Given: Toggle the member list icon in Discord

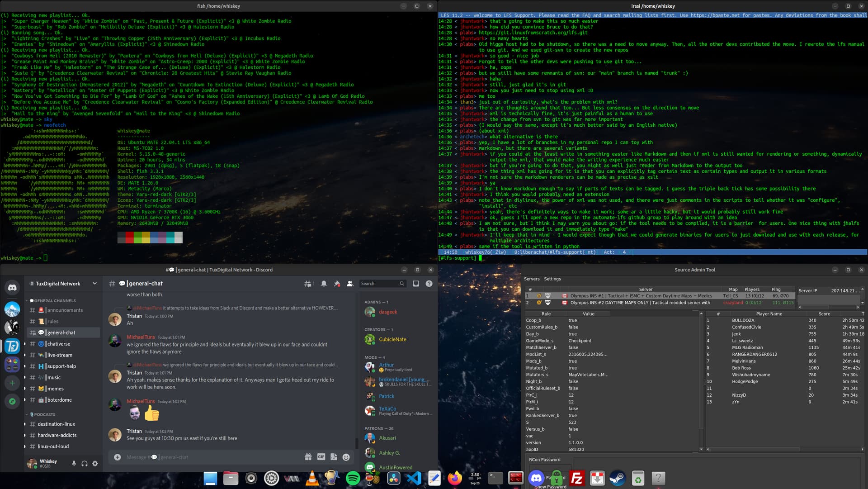Looking at the screenshot, I should point(350,284).
